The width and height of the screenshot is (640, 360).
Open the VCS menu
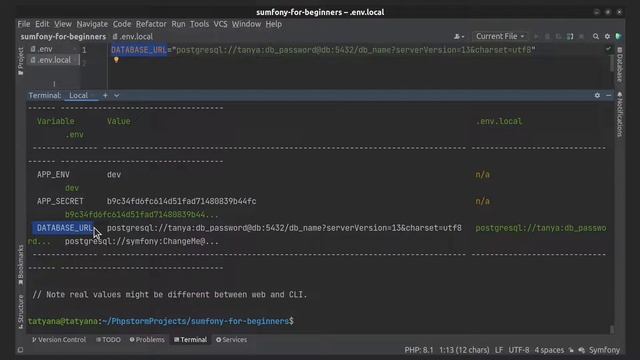point(220,24)
